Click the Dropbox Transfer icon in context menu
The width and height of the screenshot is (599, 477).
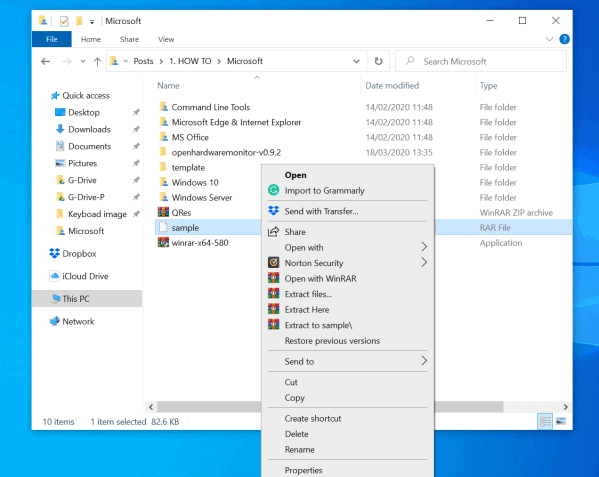274,210
